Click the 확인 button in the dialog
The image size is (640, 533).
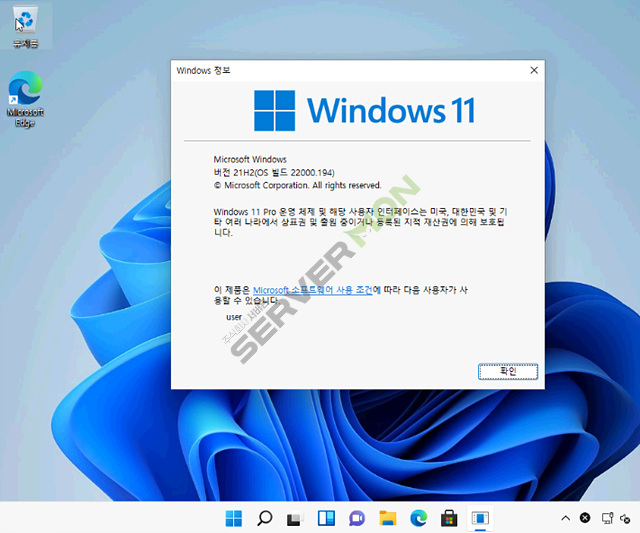tap(508, 371)
